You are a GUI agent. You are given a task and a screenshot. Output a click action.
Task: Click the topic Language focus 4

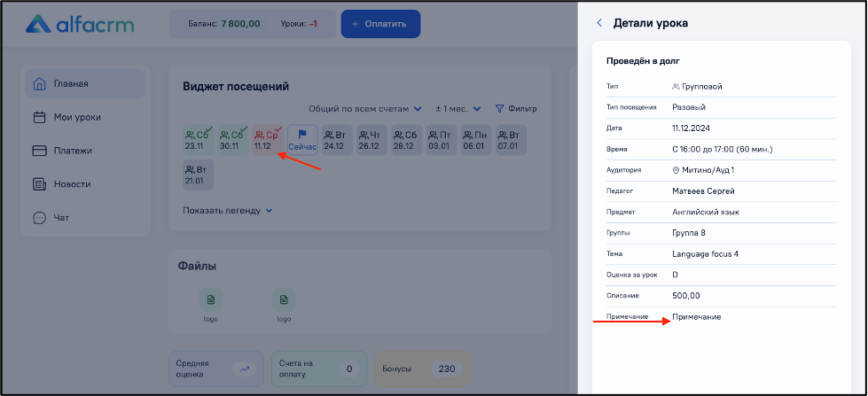[x=705, y=254]
